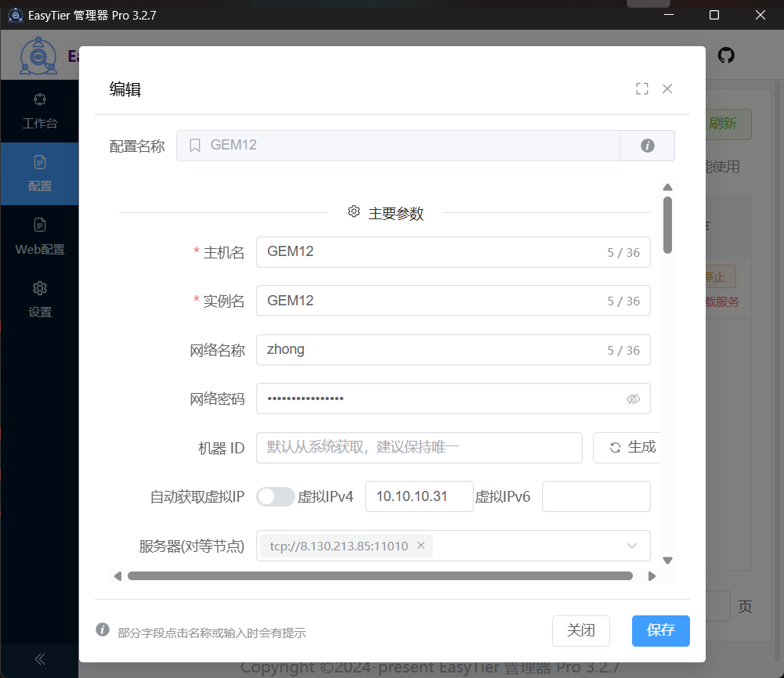Collapse the left sidebar with the chevron
Viewport: 784px width, 678px height.
39,659
